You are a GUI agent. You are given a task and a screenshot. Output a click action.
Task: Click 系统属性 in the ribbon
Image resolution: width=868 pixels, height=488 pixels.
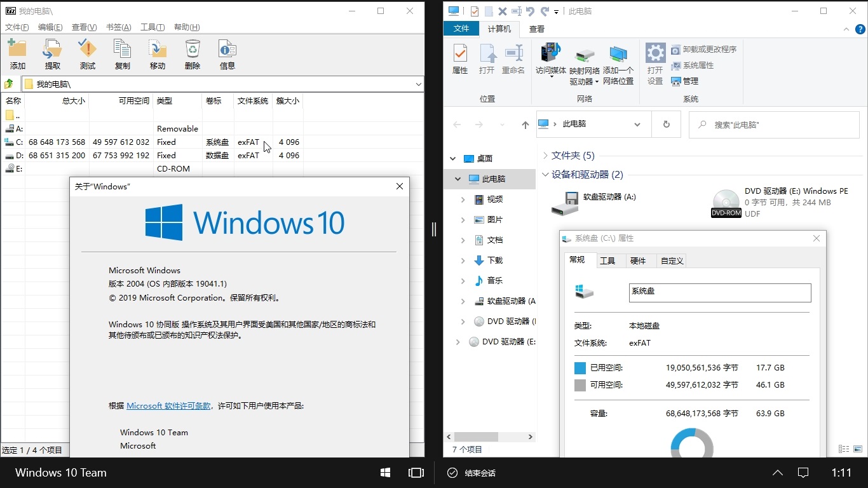click(x=693, y=65)
